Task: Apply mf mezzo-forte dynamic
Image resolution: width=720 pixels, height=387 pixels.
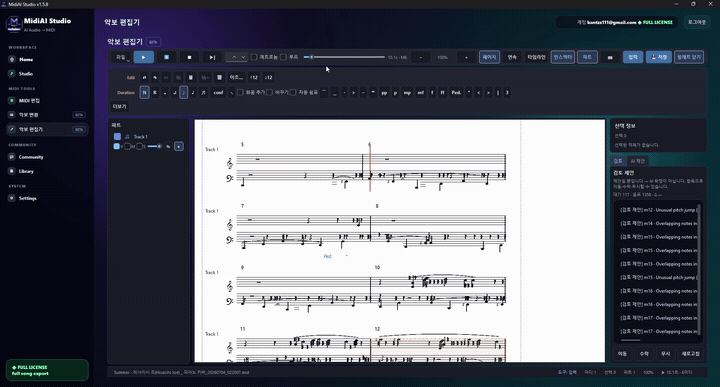Action: coord(420,92)
